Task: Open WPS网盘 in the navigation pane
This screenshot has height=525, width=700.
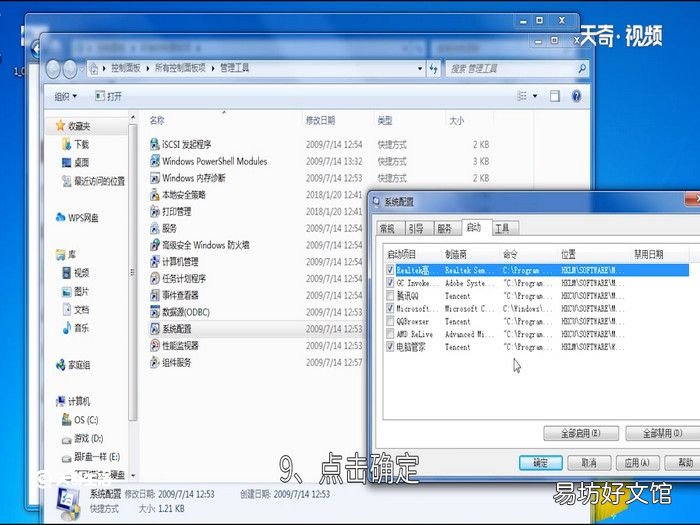Action: pyautogui.click(x=77, y=218)
